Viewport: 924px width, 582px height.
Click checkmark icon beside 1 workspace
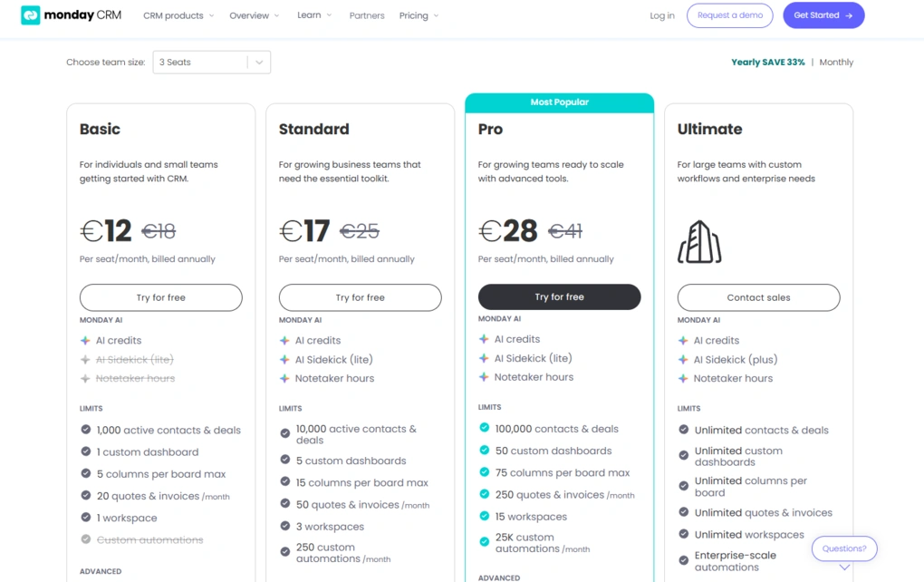(86, 517)
